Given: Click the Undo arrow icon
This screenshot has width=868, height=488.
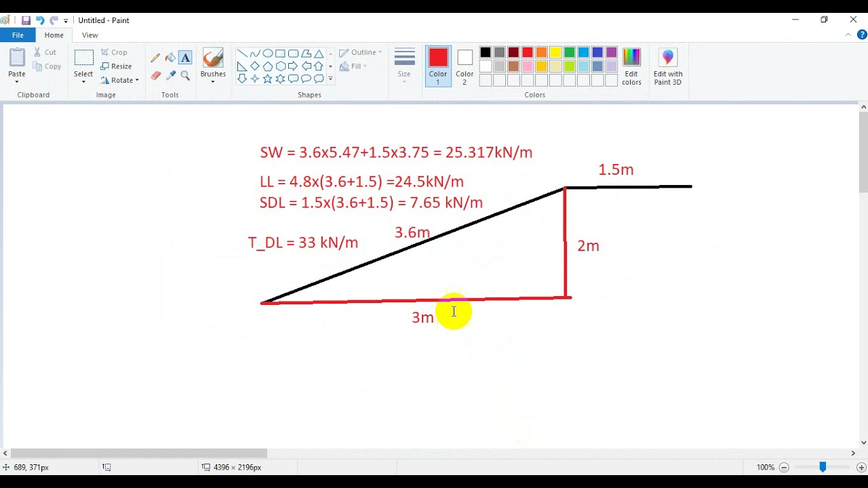Looking at the screenshot, I should pyautogui.click(x=40, y=20).
